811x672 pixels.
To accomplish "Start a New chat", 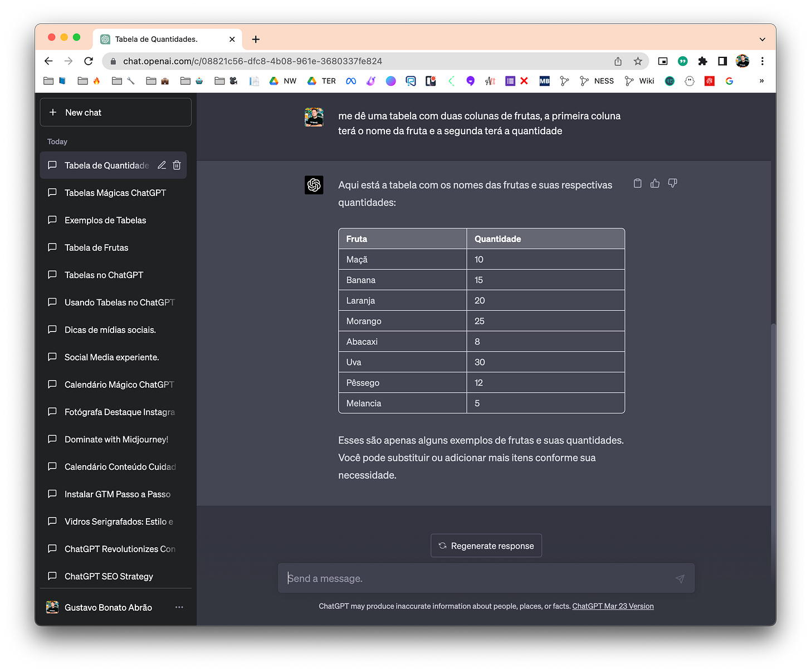I will tap(116, 112).
